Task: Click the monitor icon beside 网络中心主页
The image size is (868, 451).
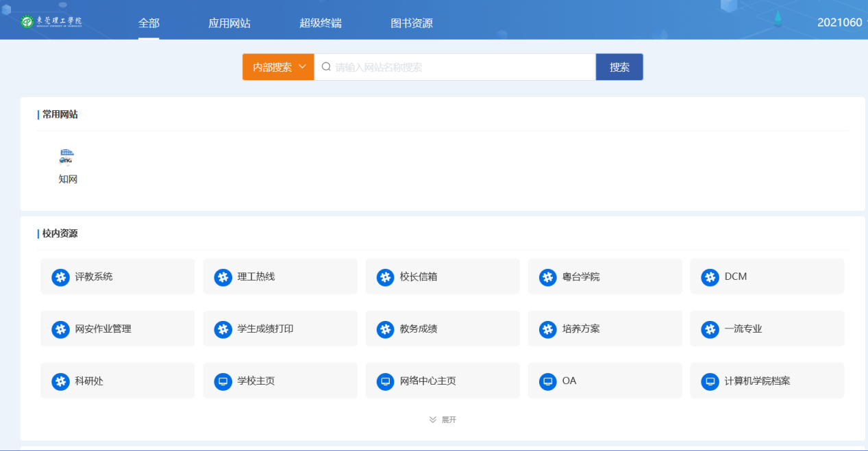Action: 385,381
